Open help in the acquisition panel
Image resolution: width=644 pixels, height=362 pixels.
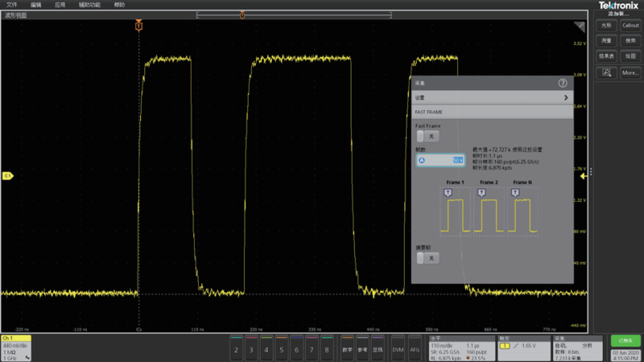[x=563, y=83]
